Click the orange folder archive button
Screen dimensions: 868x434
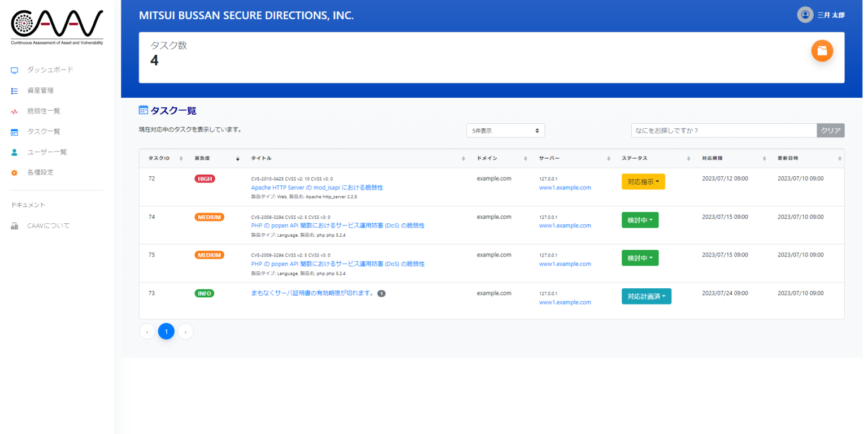pyautogui.click(x=822, y=51)
